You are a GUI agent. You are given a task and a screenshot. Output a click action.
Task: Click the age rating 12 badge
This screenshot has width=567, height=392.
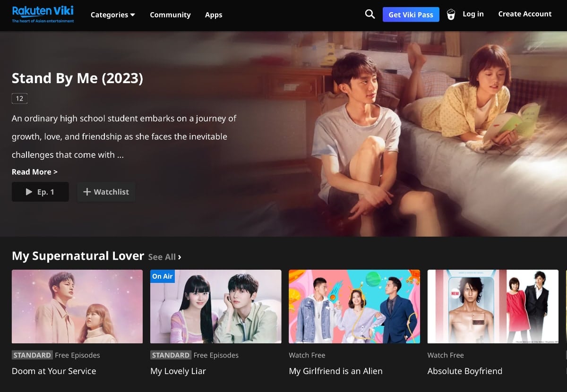coord(19,98)
